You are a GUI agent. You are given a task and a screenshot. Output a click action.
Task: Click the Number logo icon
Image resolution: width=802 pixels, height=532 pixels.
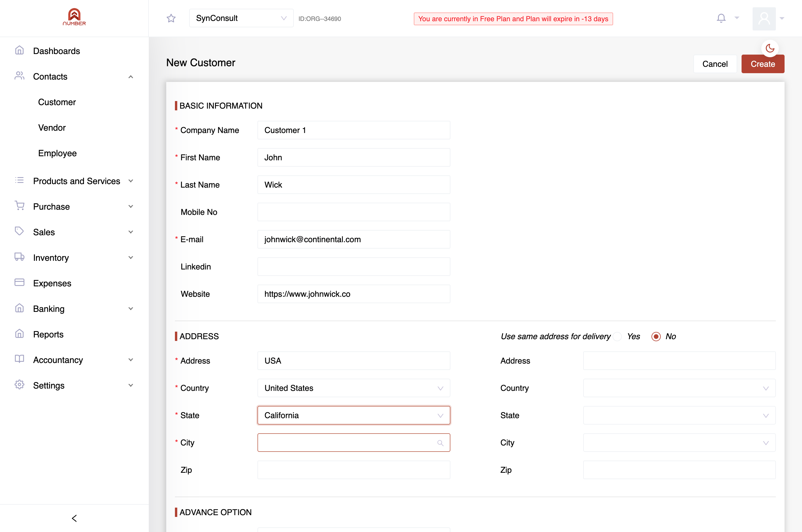(74, 17)
